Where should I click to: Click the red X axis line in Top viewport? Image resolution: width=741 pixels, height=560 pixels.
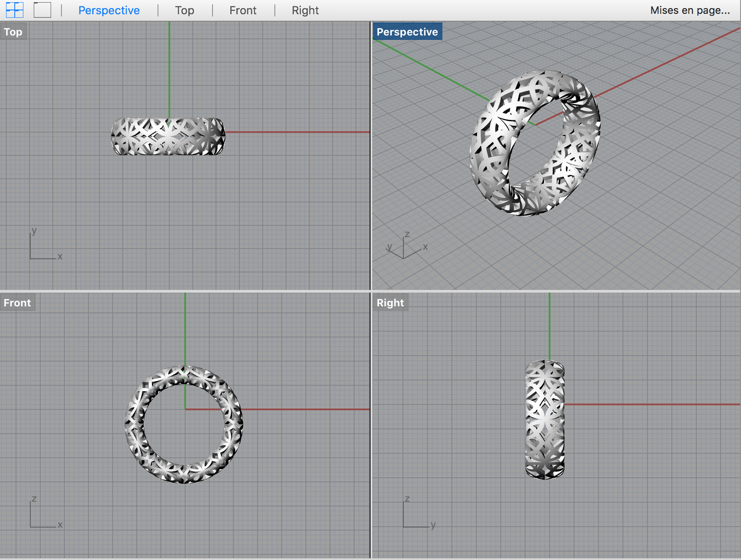click(299, 132)
